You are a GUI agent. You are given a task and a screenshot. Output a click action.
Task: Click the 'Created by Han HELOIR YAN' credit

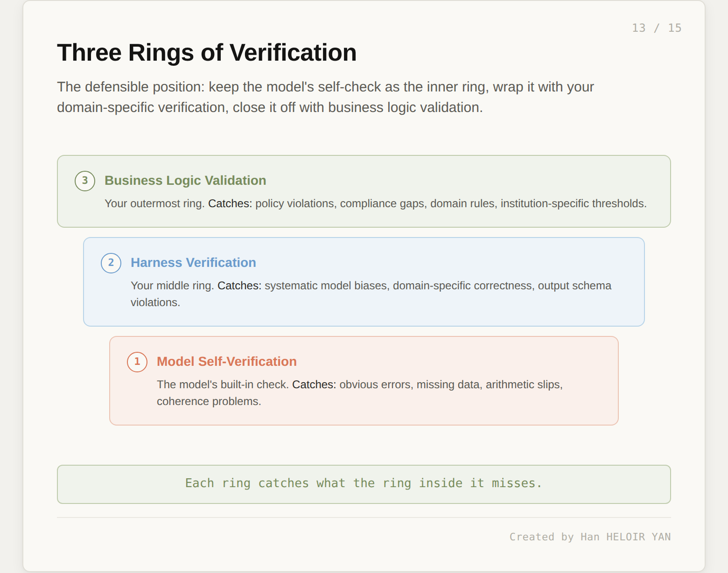tap(590, 537)
